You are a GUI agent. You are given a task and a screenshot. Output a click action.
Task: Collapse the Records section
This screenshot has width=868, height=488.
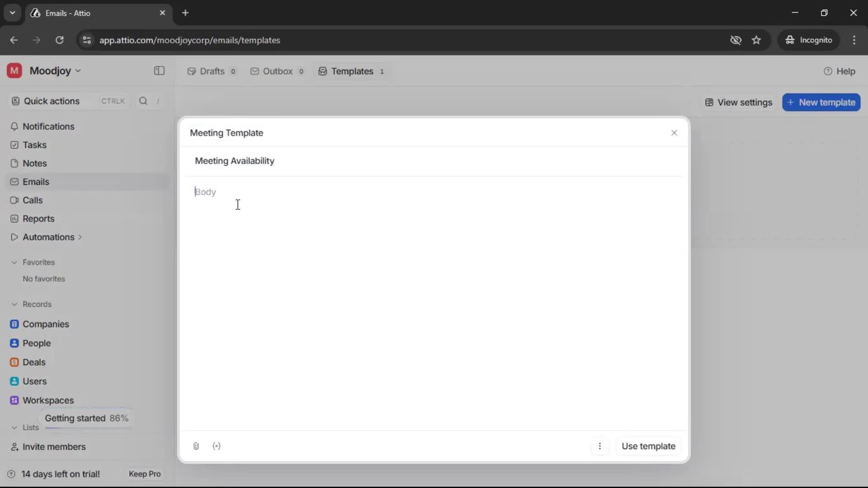pyautogui.click(x=14, y=304)
